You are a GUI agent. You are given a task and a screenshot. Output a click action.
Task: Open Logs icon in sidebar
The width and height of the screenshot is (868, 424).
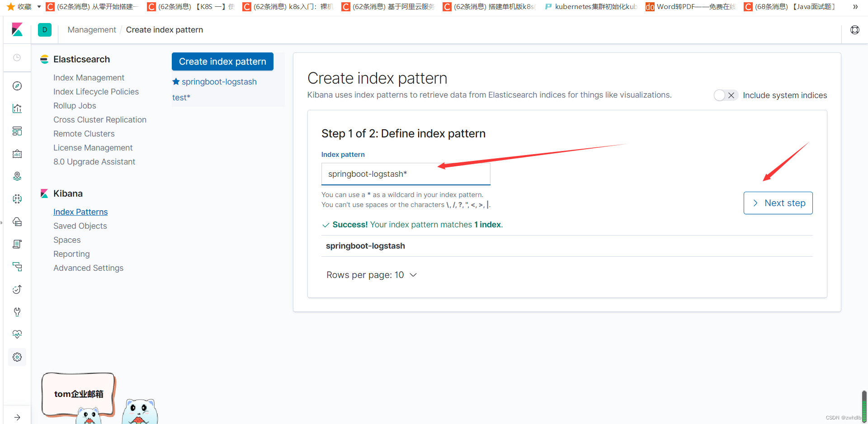tap(17, 244)
